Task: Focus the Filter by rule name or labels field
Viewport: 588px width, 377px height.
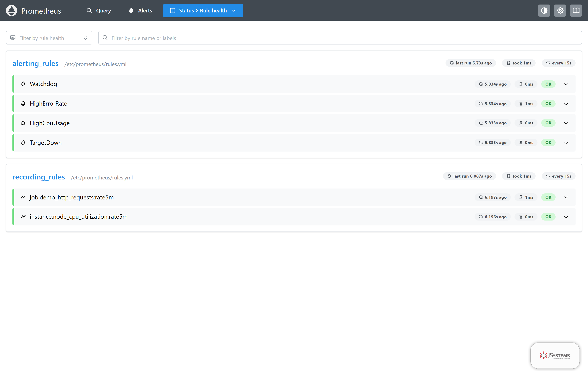Action: [x=340, y=38]
